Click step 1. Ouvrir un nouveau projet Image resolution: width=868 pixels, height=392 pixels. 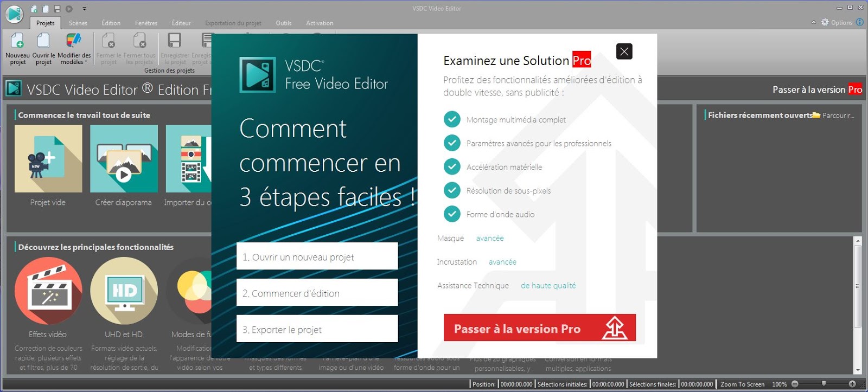pos(317,256)
